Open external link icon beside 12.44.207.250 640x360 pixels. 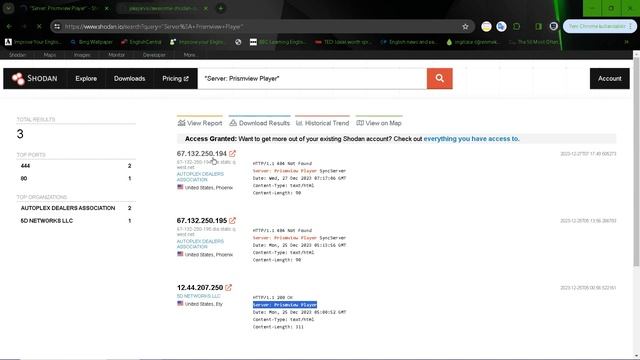[229, 287]
